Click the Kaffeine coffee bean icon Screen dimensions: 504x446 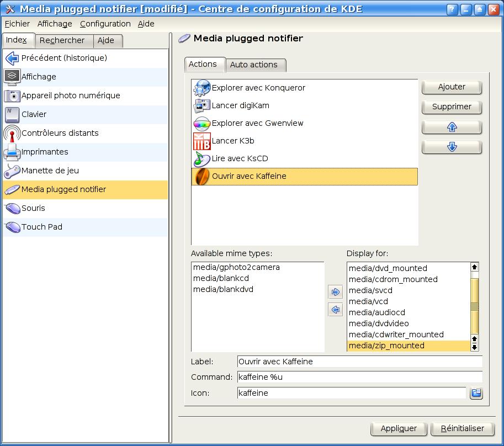(x=202, y=177)
